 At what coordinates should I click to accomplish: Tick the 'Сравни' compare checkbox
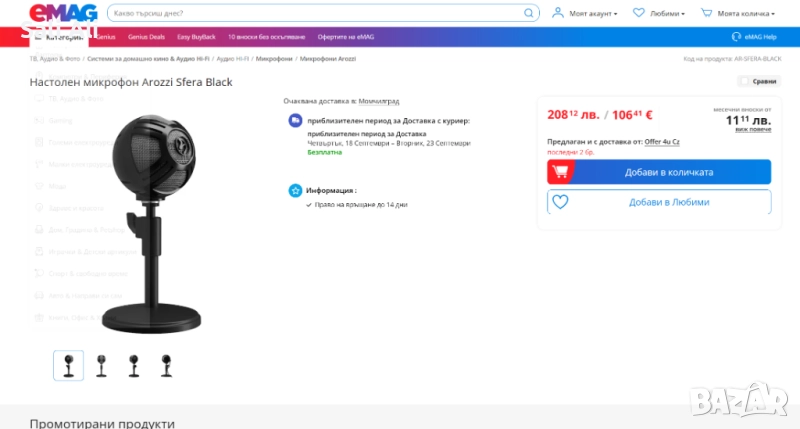pyautogui.click(x=745, y=81)
